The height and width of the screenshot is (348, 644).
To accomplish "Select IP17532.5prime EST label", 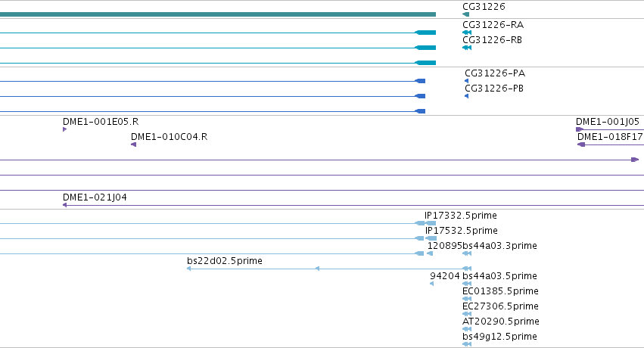I will (x=461, y=230).
